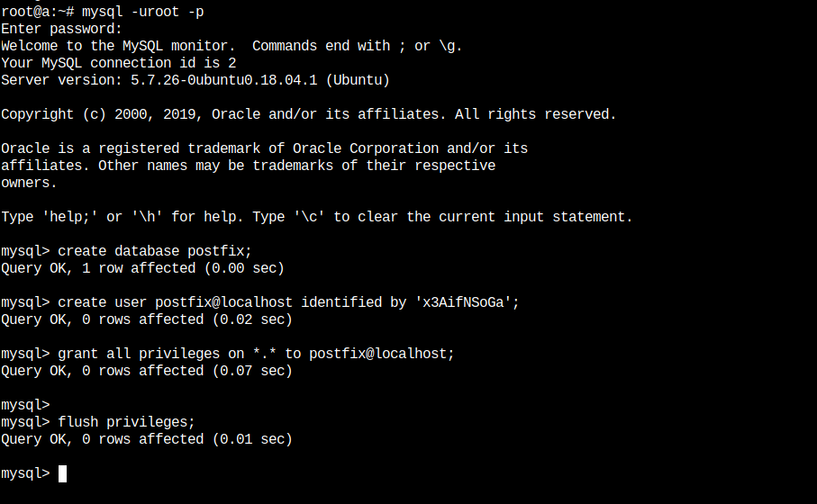Click the word 'owners.' in the notice

click(29, 183)
